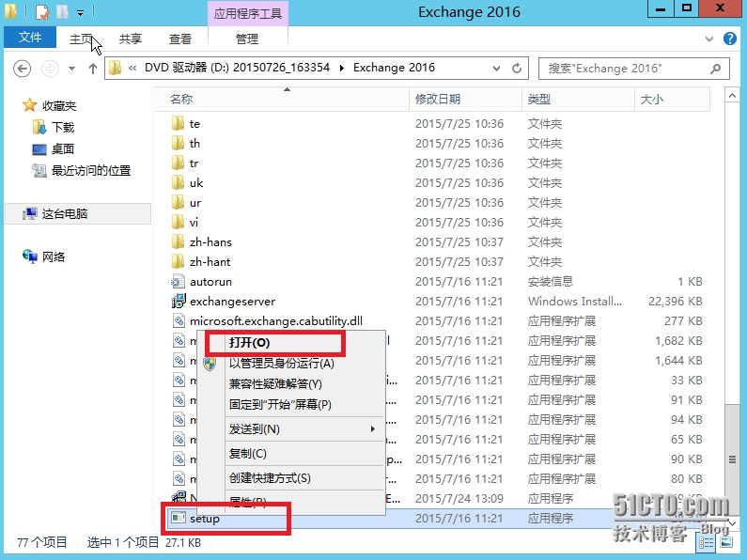Open the recent locations dropdown arrow
This screenshot has height=560, width=747.
(72, 69)
